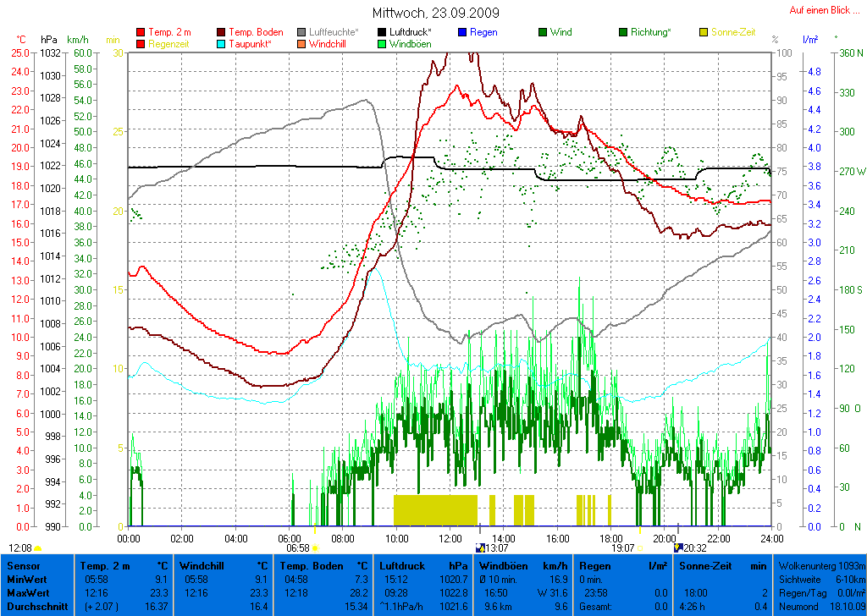
Task: Click the sunset icon beside 19:07
Action: pos(641,548)
